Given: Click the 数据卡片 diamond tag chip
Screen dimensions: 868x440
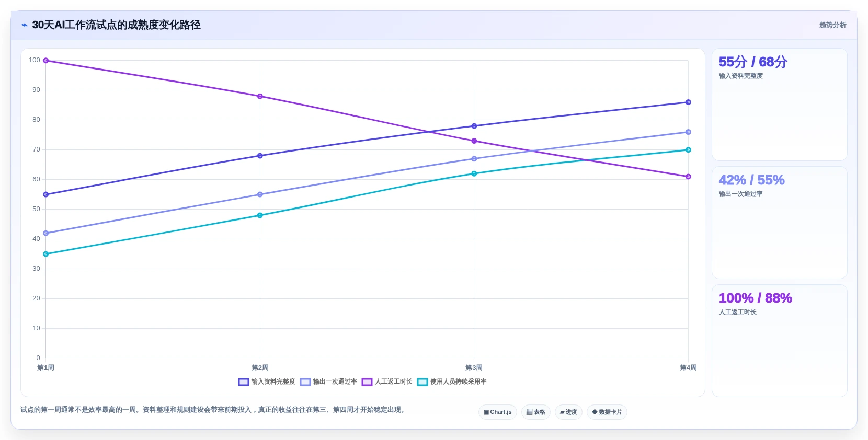Looking at the screenshot, I should coord(607,412).
